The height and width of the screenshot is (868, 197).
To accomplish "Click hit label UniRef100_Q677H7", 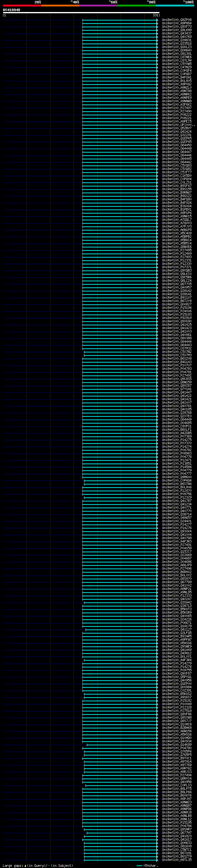I will pyautogui.click(x=177, y=833).
